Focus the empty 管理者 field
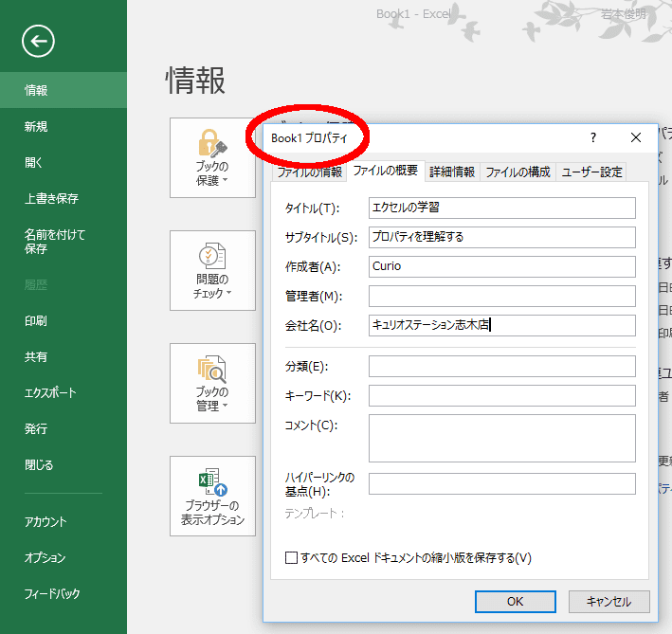Viewport: 672px width, 634px height. (501, 296)
